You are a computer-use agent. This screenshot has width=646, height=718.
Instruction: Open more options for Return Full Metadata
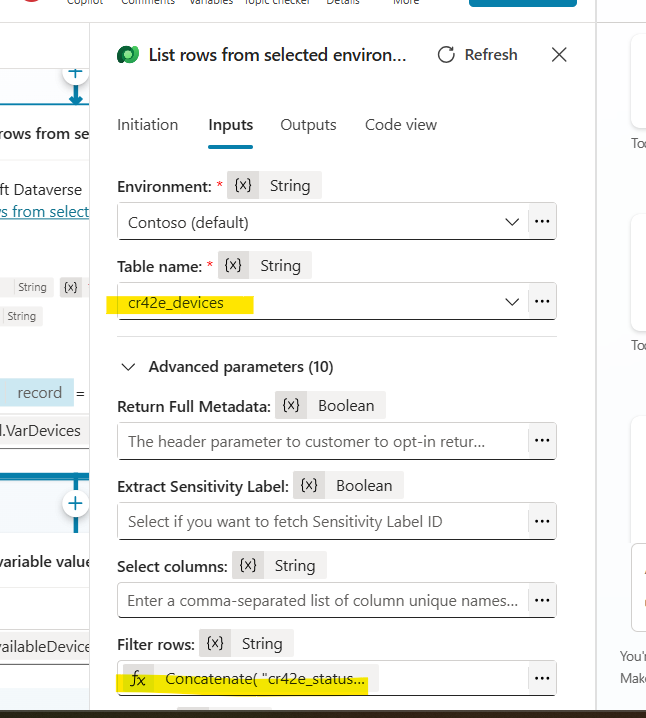(542, 441)
